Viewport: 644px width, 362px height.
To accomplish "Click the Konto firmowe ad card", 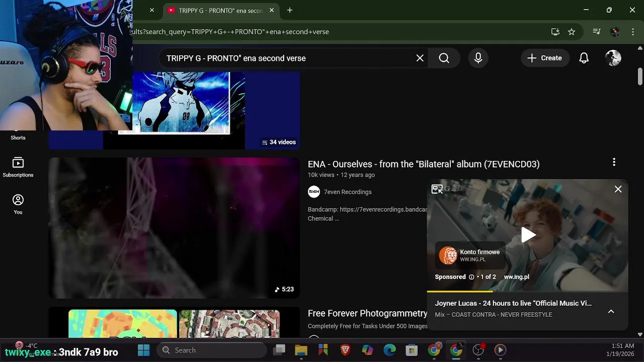I will click(x=469, y=256).
